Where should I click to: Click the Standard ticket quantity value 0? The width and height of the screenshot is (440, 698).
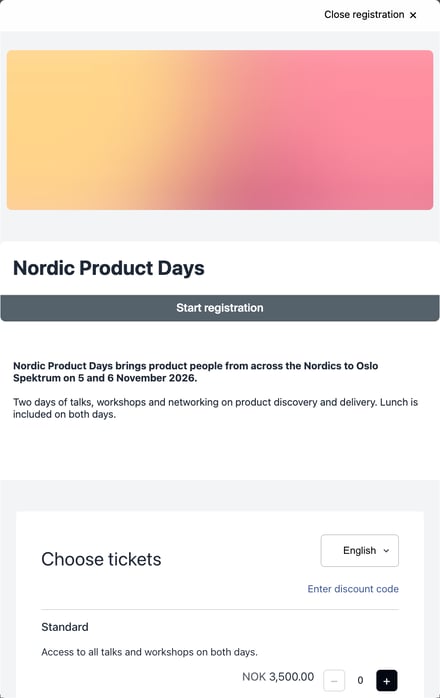[360, 681]
